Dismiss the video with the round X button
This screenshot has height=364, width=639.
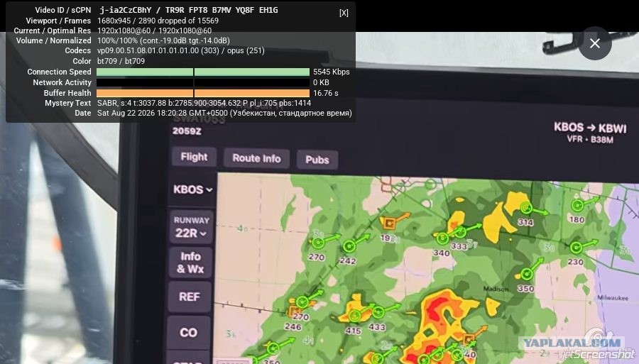click(x=594, y=43)
